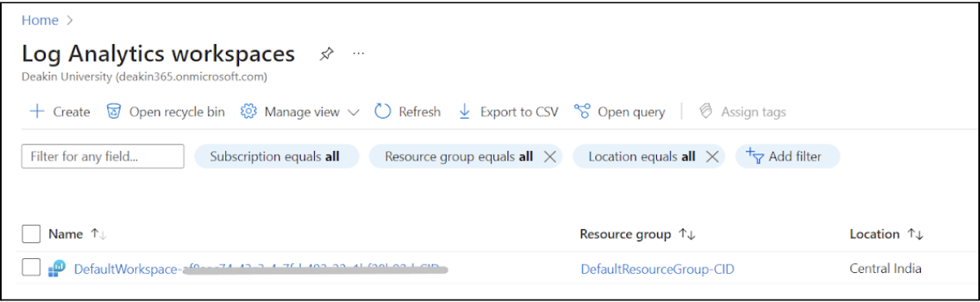
Task: Focus the Filter for any field box
Action: coord(103,157)
